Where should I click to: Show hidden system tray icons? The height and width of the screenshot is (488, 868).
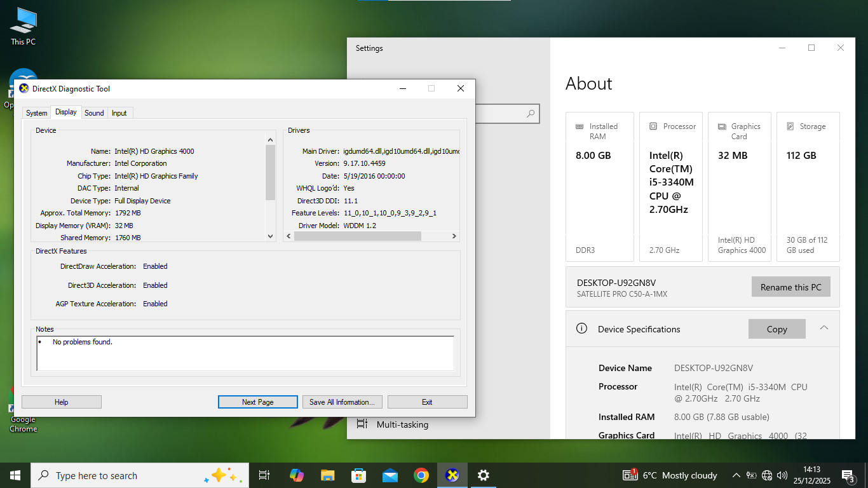[x=736, y=475]
